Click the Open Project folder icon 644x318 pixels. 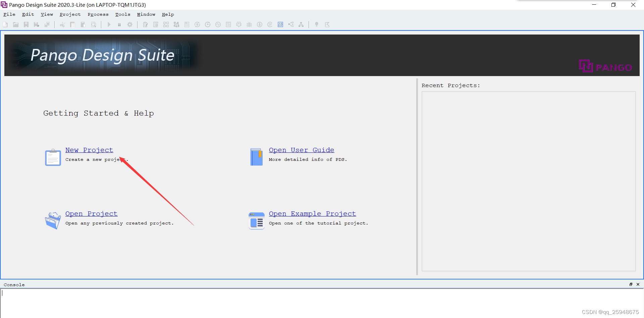53,220
